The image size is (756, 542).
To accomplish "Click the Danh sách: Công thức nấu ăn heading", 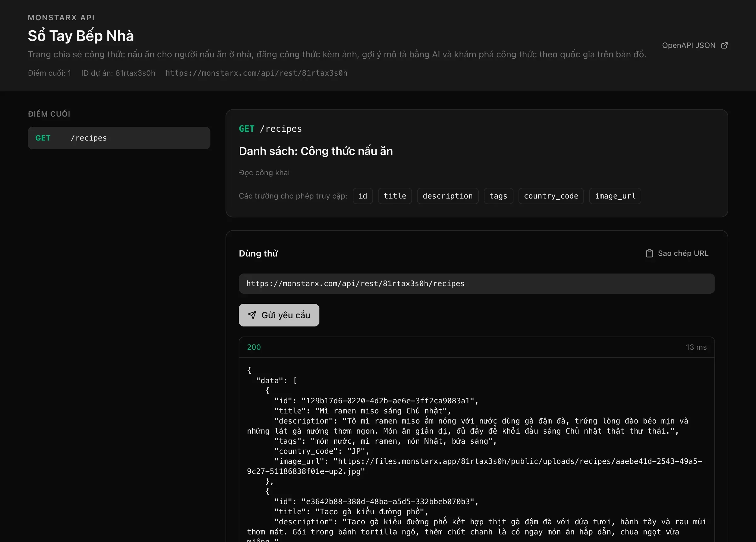I will click(x=316, y=151).
